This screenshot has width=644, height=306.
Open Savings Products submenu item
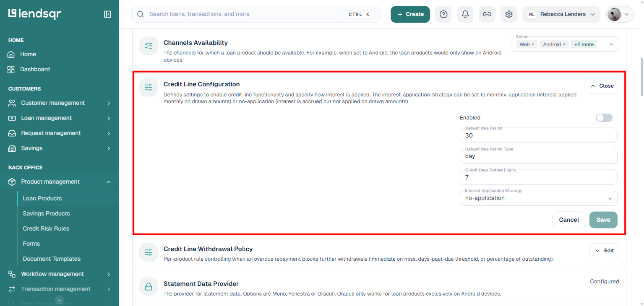click(47, 214)
